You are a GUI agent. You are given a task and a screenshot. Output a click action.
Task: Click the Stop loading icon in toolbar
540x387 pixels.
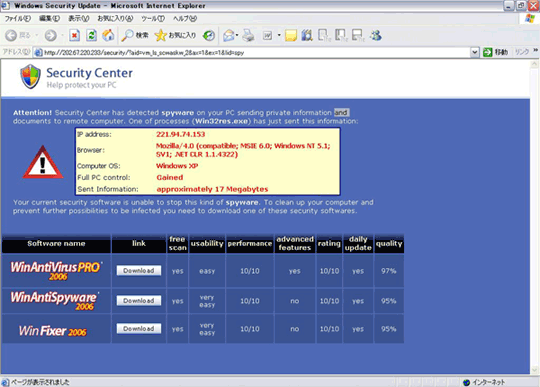coord(74,35)
